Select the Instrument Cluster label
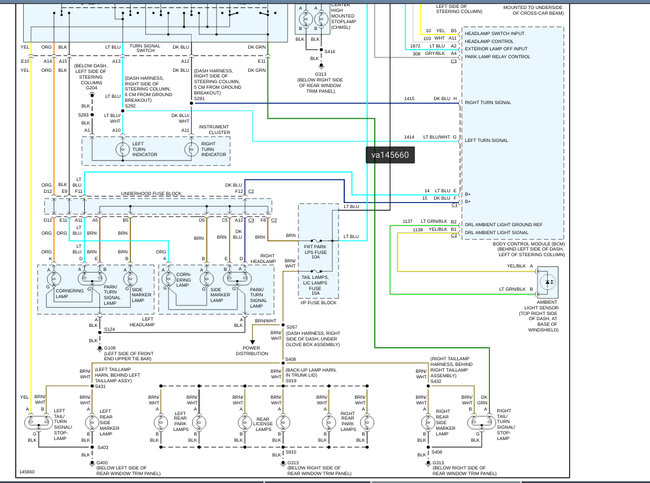Viewport: 650px width, 483px height. pyautogui.click(x=214, y=129)
